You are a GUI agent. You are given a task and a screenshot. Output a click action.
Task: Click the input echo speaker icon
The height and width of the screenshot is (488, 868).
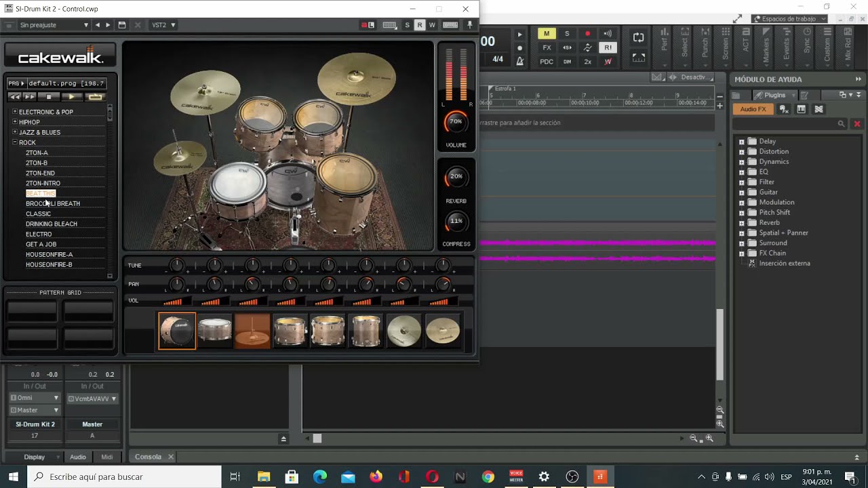(x=608, y=34)
